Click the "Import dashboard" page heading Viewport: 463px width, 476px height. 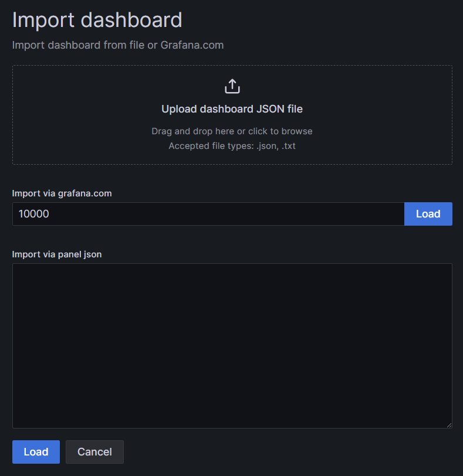click(97, 20)
